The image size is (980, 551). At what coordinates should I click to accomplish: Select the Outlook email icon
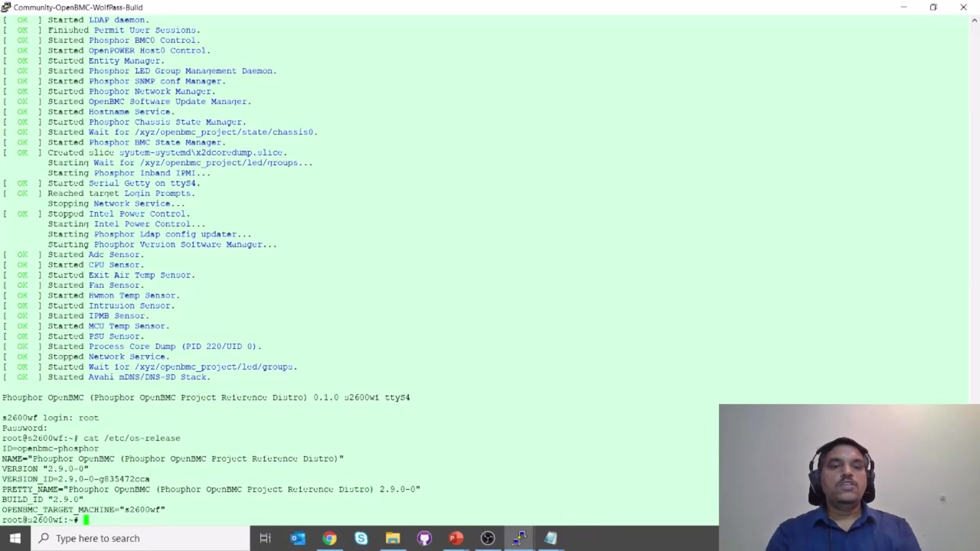point(297,538)
